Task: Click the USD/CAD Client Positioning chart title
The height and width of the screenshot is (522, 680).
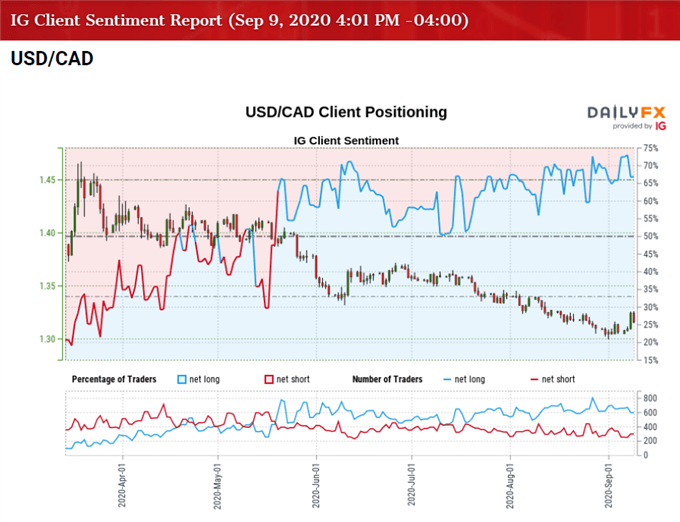Action: pos(345,112)
